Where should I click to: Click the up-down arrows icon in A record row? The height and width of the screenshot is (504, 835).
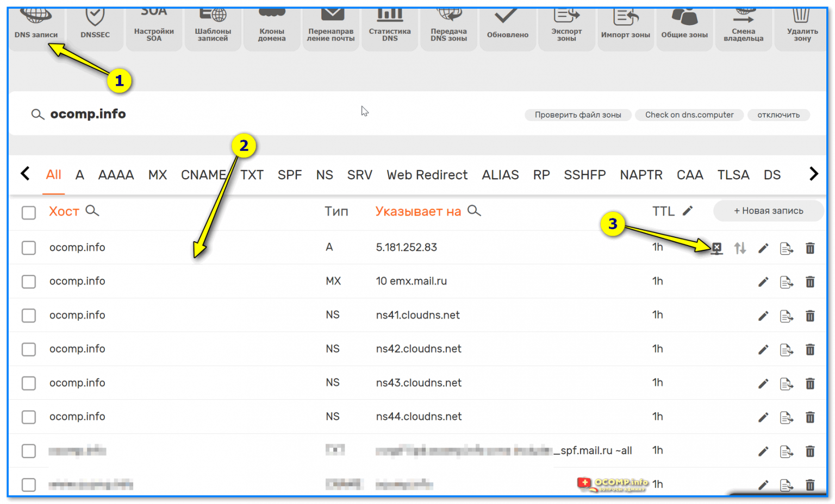(x=740, y=248)
